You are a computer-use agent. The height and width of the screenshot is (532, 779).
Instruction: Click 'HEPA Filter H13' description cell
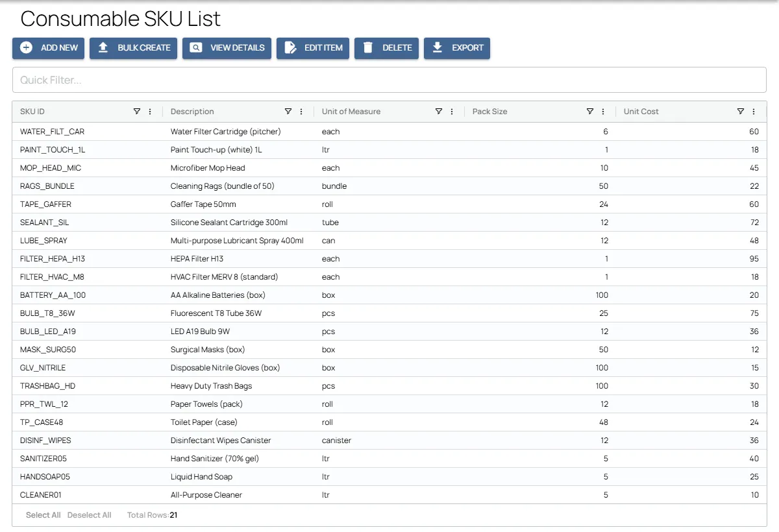pyautogui.click(x=238, y=259)
